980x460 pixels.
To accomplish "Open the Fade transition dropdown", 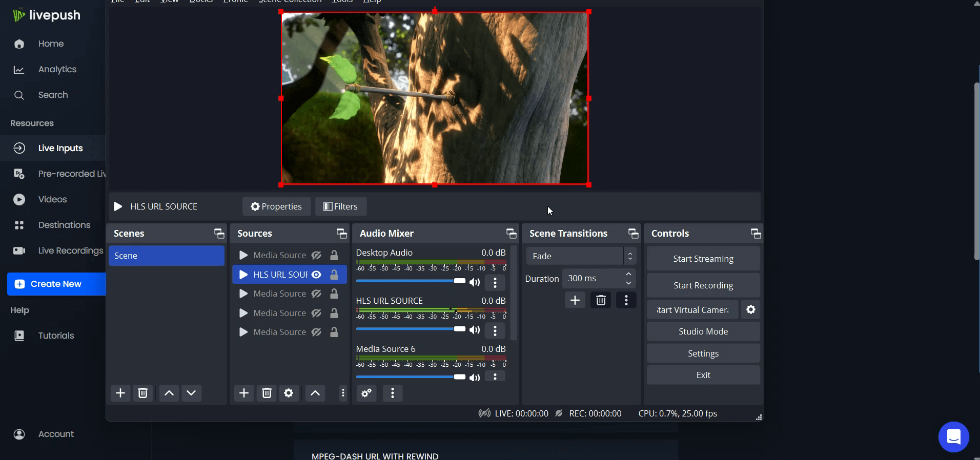I will (581, 256).
